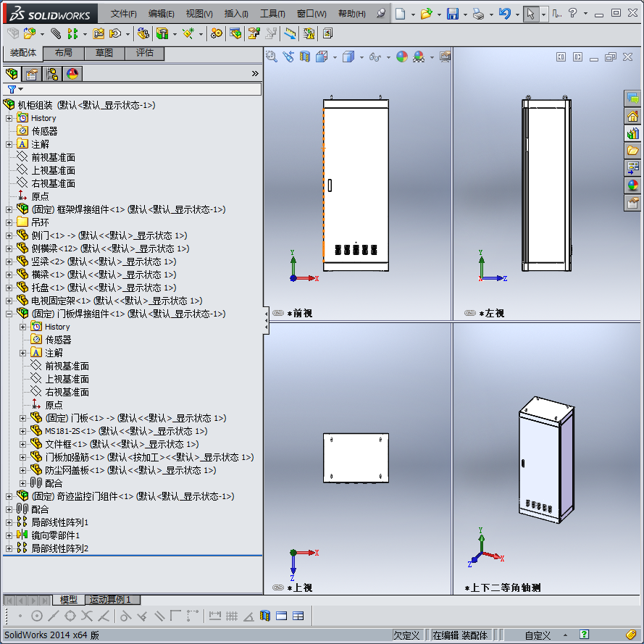The height and width of the screenshot is (644, 644).
Task: Toggle the Center Point quick snap
Action: (37, 616)
